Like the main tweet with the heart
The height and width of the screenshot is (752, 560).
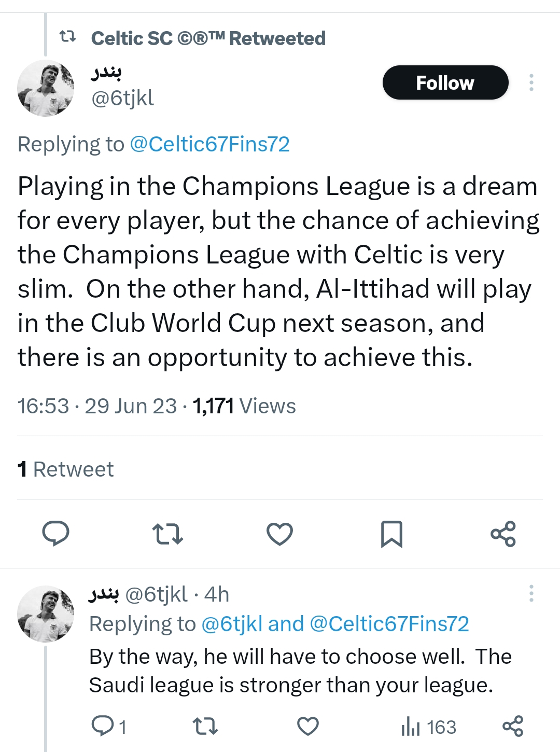(x=279, y=534)
